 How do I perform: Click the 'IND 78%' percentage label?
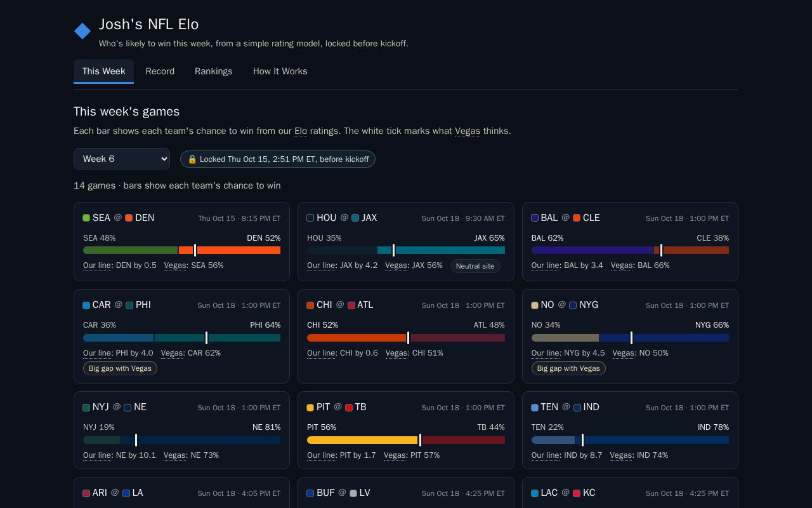coord(713,427)
